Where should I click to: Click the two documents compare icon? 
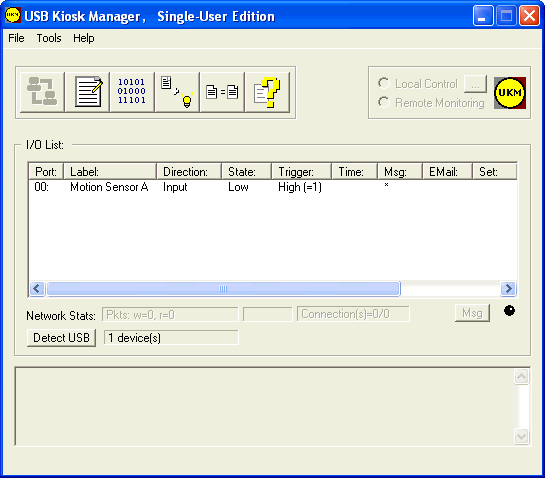[x=222, y=92]
